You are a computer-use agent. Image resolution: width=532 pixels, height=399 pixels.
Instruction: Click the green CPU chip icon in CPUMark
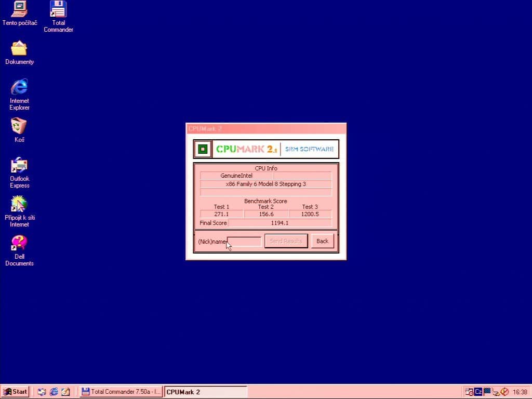(203, 149)
